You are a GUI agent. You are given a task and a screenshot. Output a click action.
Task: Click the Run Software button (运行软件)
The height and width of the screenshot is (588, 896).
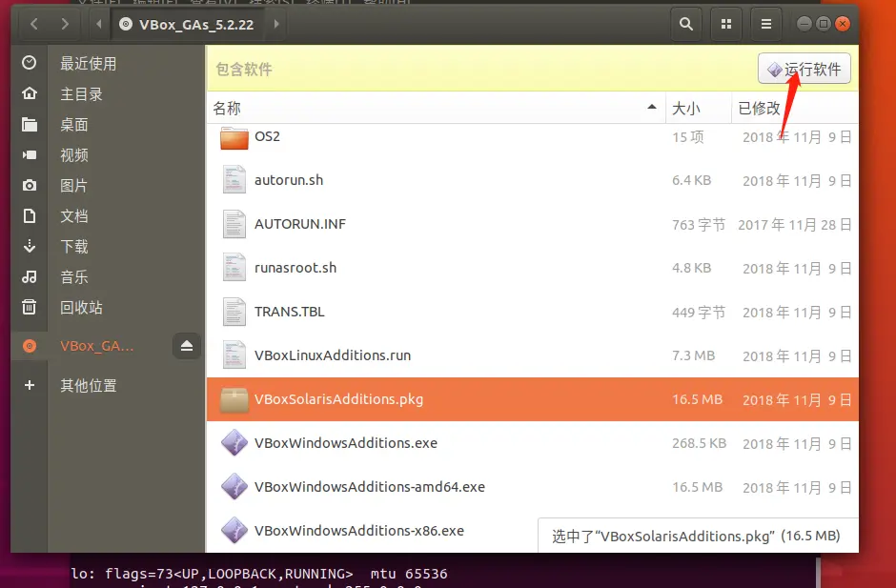pos(804,69)
